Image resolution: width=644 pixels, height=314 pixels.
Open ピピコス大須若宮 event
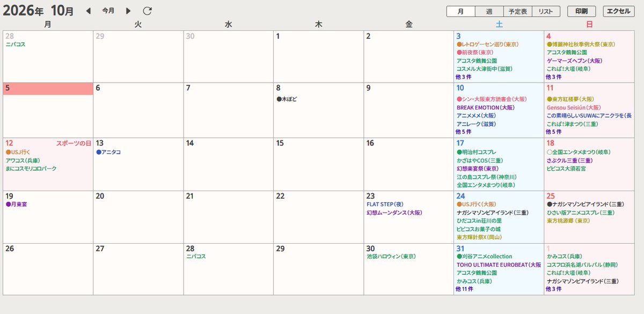[566, 169]
